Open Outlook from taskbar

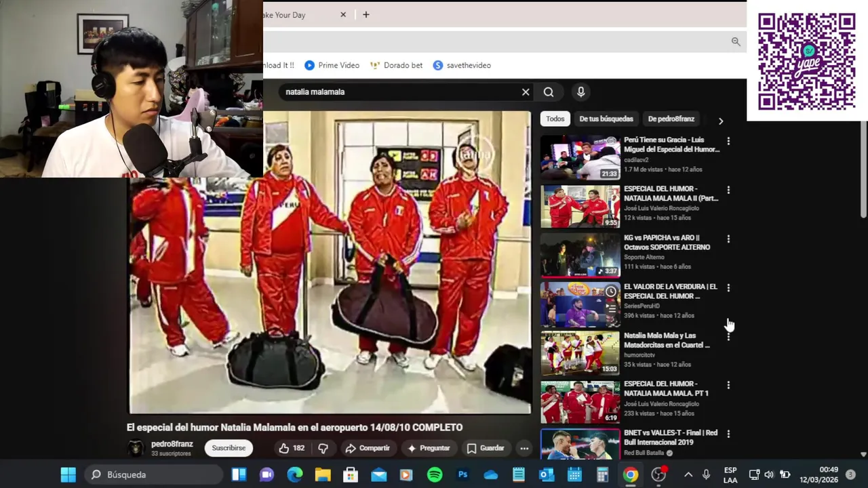[x=547, y=474]
